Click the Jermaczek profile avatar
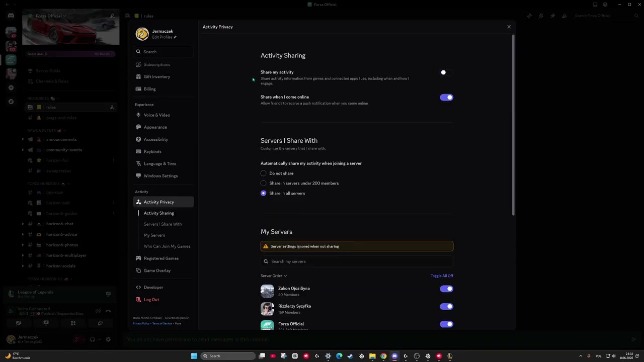The width and height of the screenshot is (644, 362). tap(142, 34)
